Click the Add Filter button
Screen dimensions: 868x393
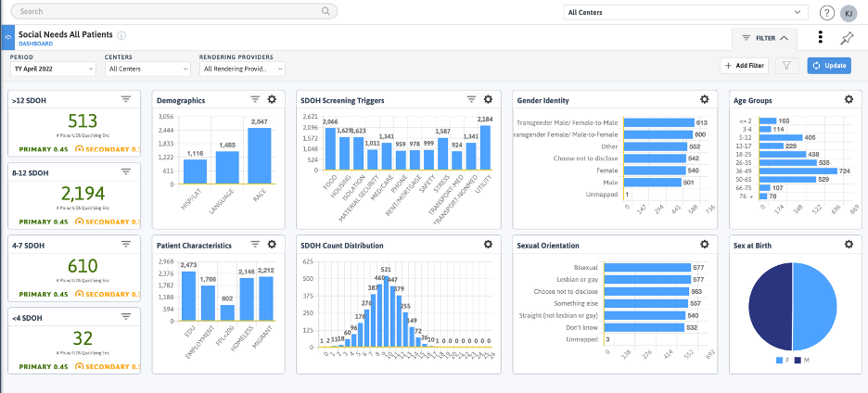click(x=745, y=65)
